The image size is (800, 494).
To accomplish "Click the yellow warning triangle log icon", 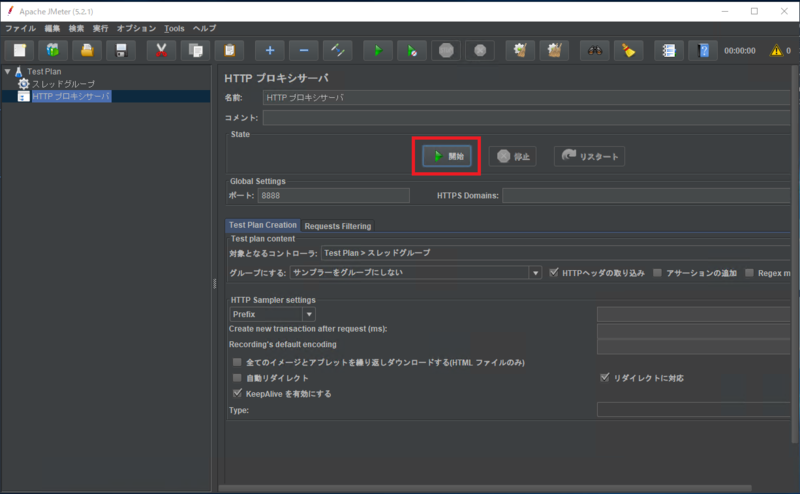I will (x=776, y=51).
